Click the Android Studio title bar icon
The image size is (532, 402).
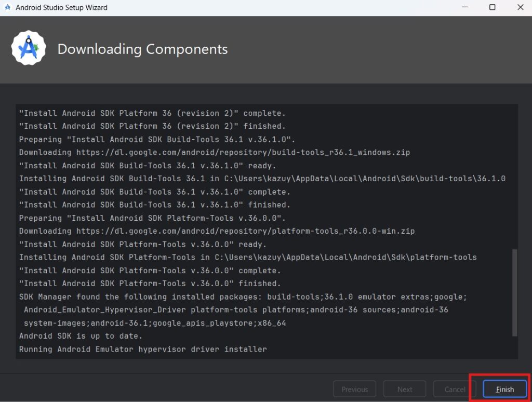tap(7, 8)
